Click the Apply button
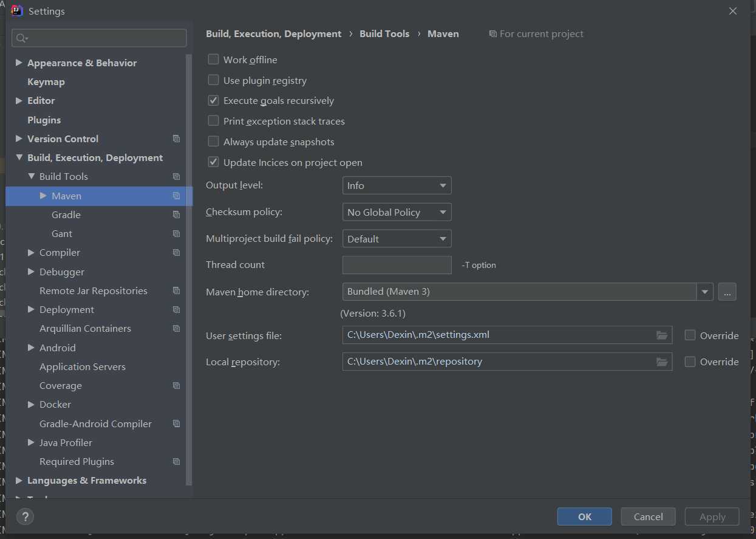Viewport: 756px width, 539px height. (x=712, y=517)
